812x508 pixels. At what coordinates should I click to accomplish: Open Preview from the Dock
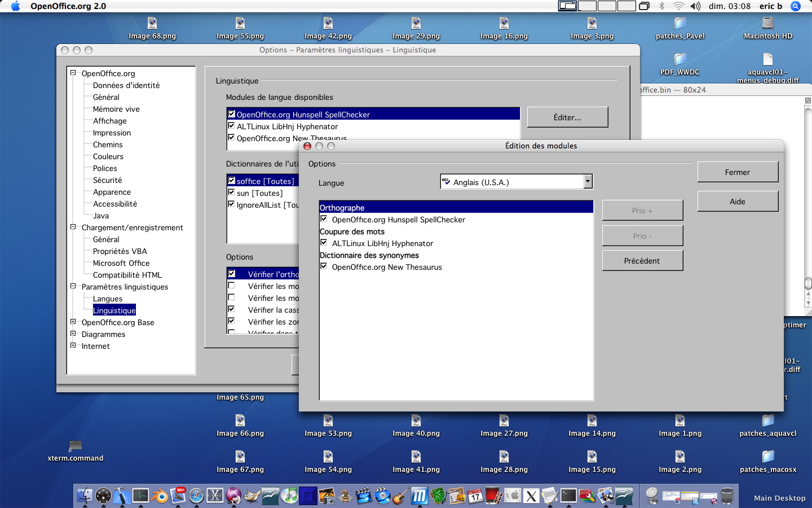tap(605, 496)
